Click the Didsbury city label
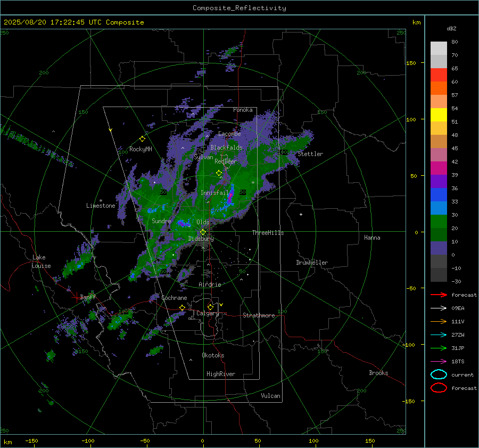 [201, 239]
